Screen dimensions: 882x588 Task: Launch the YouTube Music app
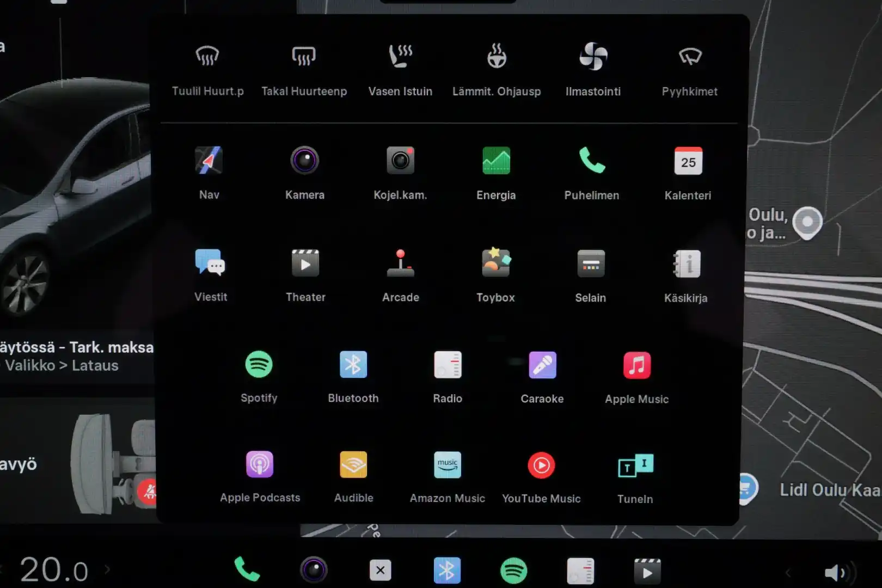point(541,477)
